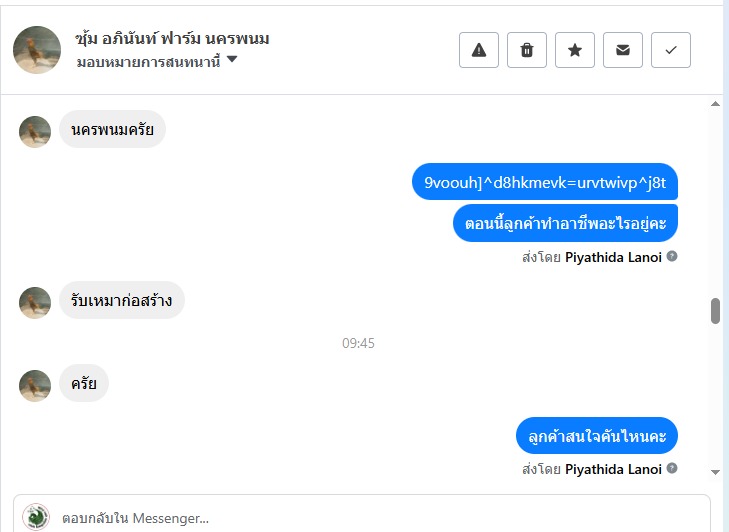Screen dimensions: 729x532
Task: Click the รับเหมาก่อสร้าง message bubble
Action: pyautogui.click(x=121, y=300)
